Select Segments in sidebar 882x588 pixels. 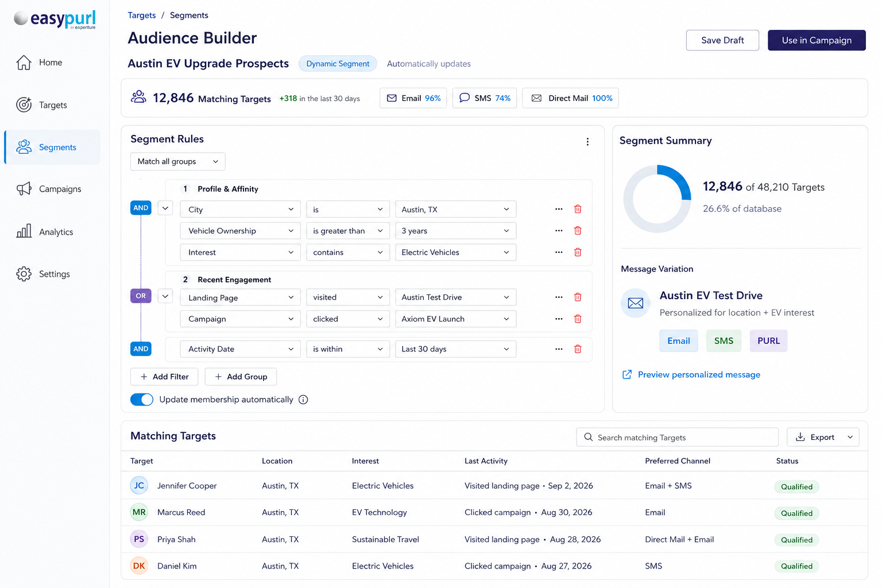pos(52,147)
